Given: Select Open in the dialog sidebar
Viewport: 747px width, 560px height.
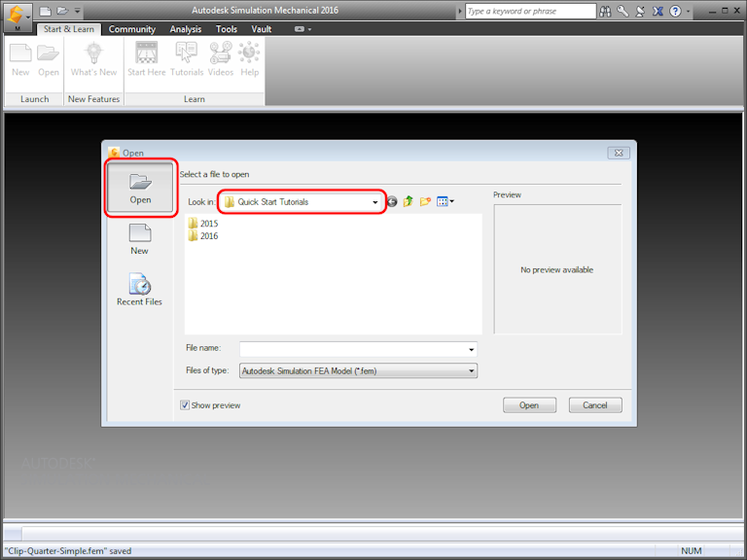Looking at the screenshot, I should tap(140, 188).
